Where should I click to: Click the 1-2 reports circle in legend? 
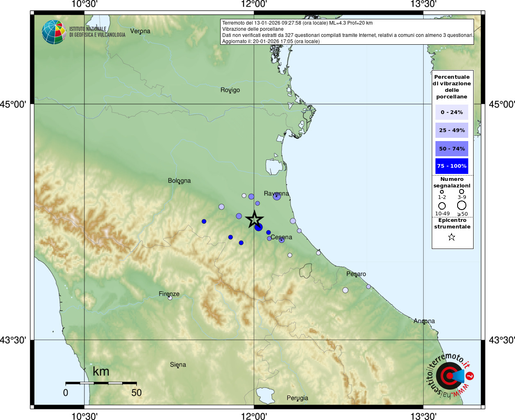pyautogui.click(x=442, y=192)
